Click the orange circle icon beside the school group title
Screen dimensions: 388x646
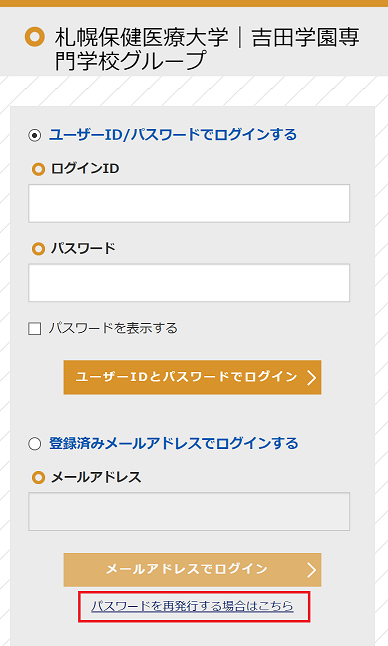(35, 37)
